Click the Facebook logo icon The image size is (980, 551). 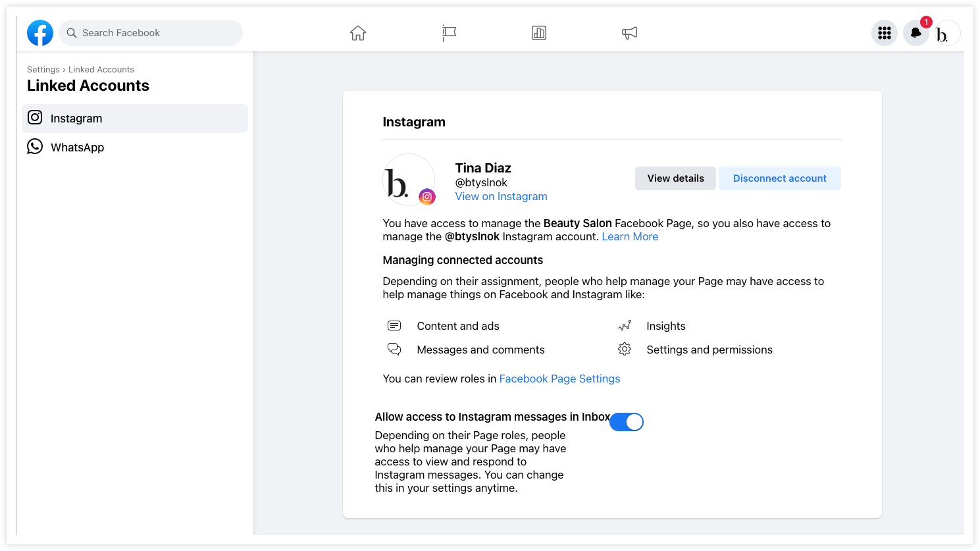[40, 33]
